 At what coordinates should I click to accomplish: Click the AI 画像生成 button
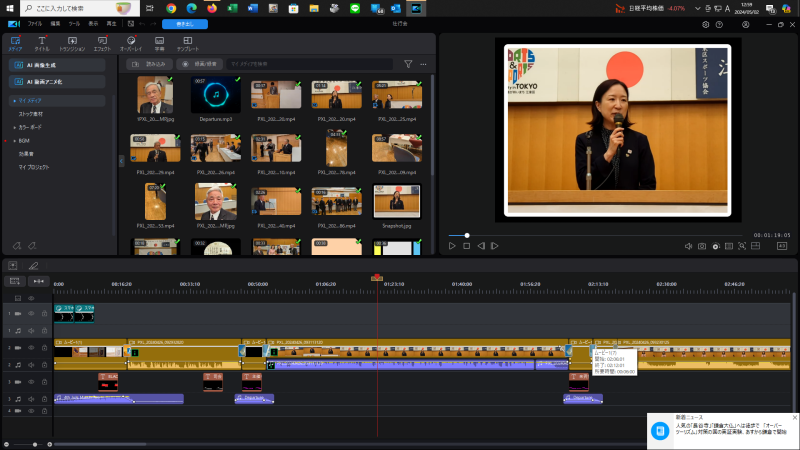click(57, 65)
